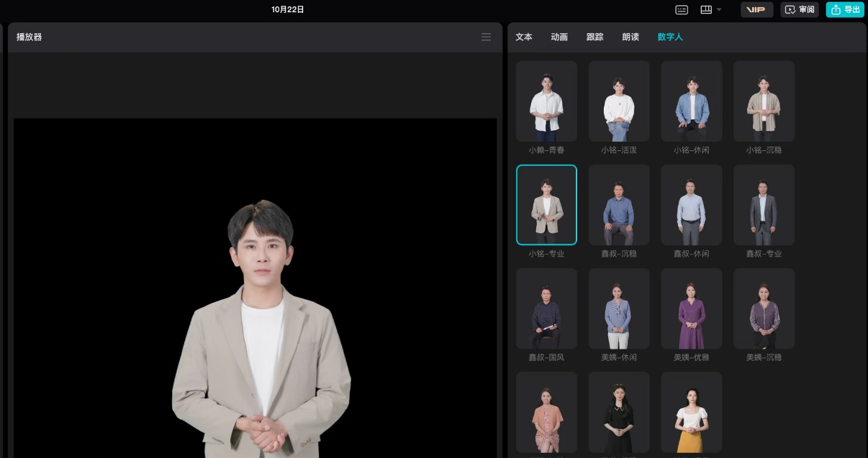868x458 pixels.
Task: Choose the 鑫叔-专业 suited avatar
Action: pos(764,205)
